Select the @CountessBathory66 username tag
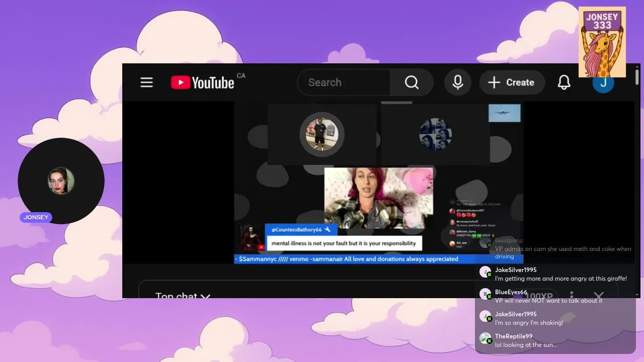The height and width of the screenshot is (362, 644). (296, 229)
